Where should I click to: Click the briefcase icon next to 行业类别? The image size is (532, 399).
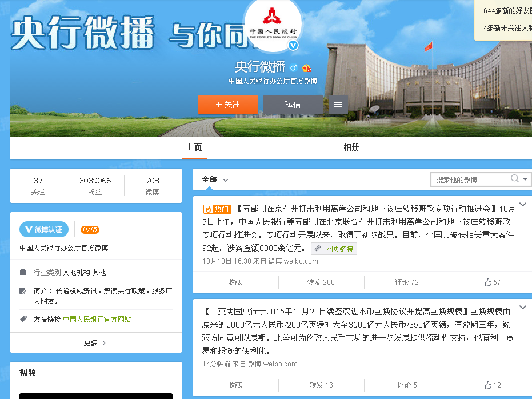(23, 272)
